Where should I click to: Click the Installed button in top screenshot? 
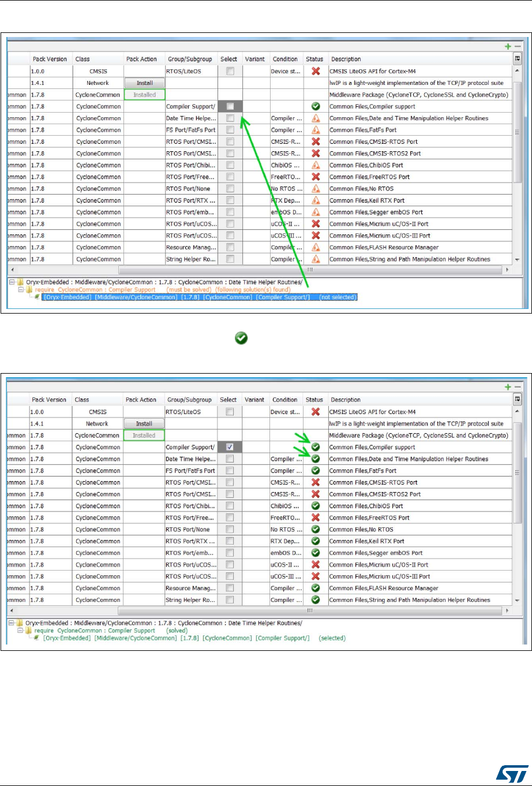(x=144, y=95)
